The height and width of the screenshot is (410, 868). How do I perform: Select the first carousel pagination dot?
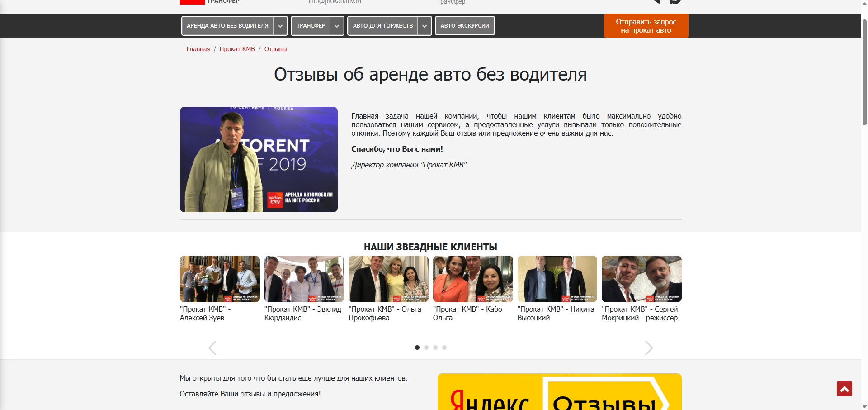(417, 348)
